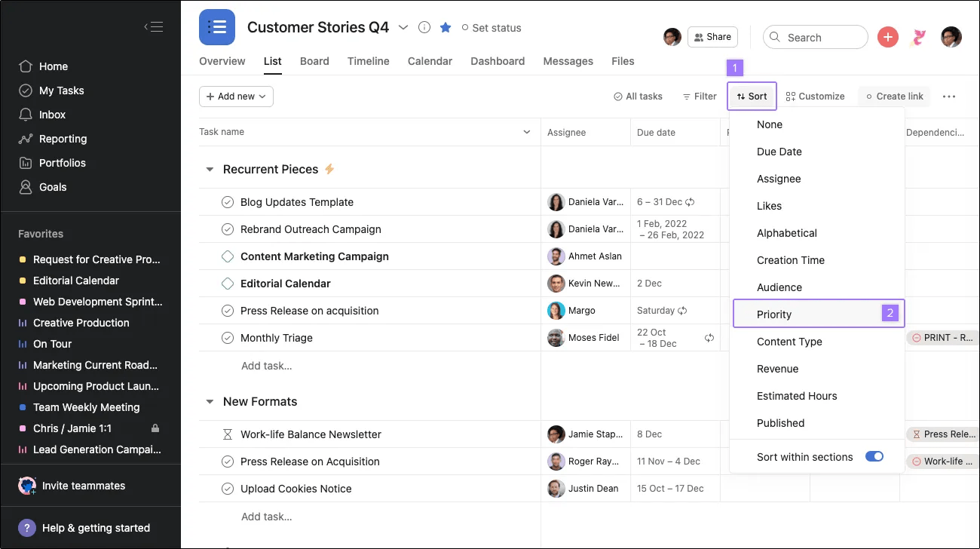Sort tasks by Priority

774,314
